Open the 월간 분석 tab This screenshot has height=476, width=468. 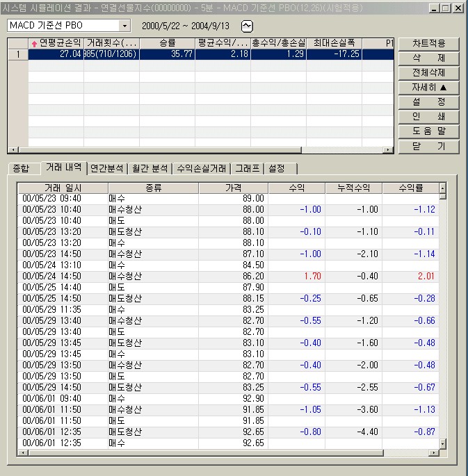(150, 168)
